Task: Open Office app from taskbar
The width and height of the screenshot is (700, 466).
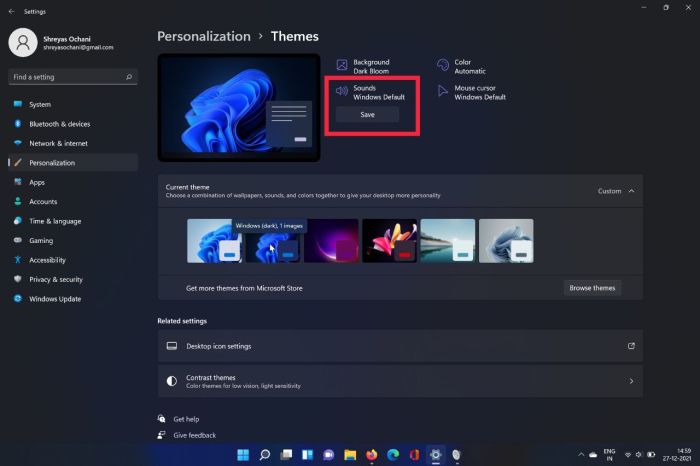Action: [414, 455]
